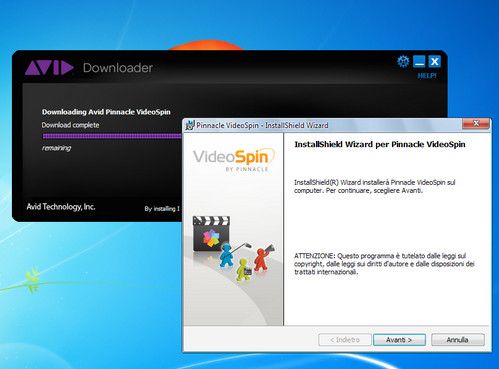499x369 pixels.
Task: Click the 'remaining' label in Downloader
Action: (56, 148)
